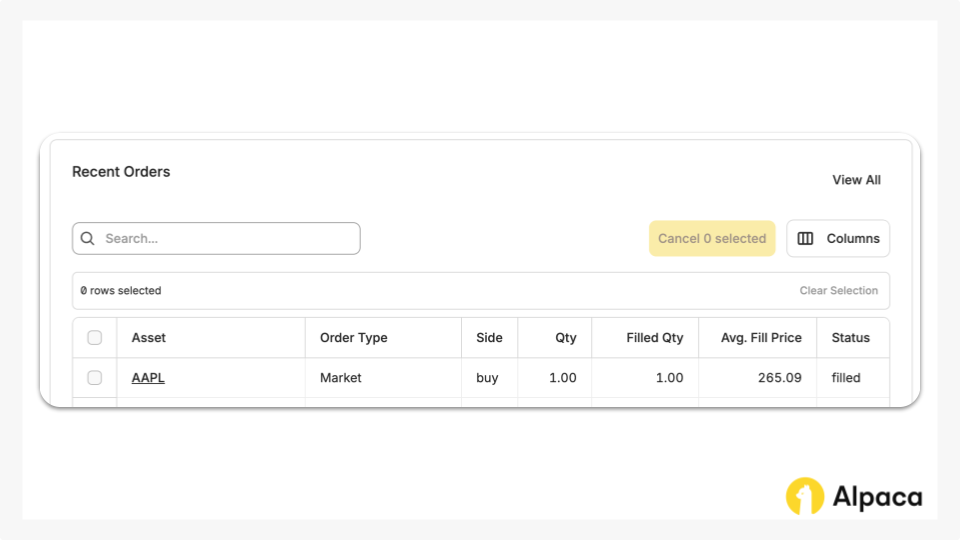Open the View All orders link
This screenshot has width=960, height=540.
pos(856,180)
